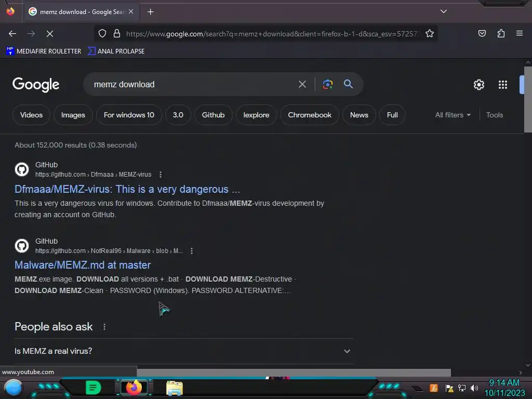Open more options for NotReal96 result

point(192,251)
